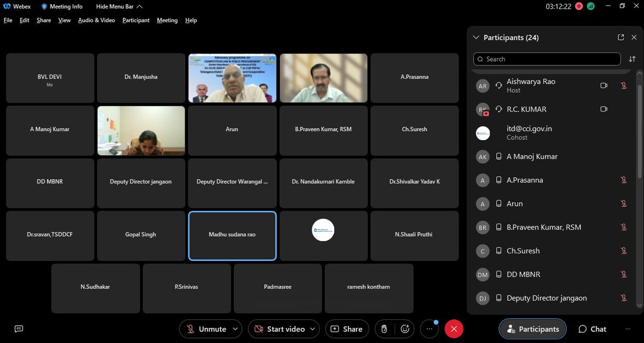Click the participants Search field
The height and width of the screenshot is (343, 644).
[547, 59]
